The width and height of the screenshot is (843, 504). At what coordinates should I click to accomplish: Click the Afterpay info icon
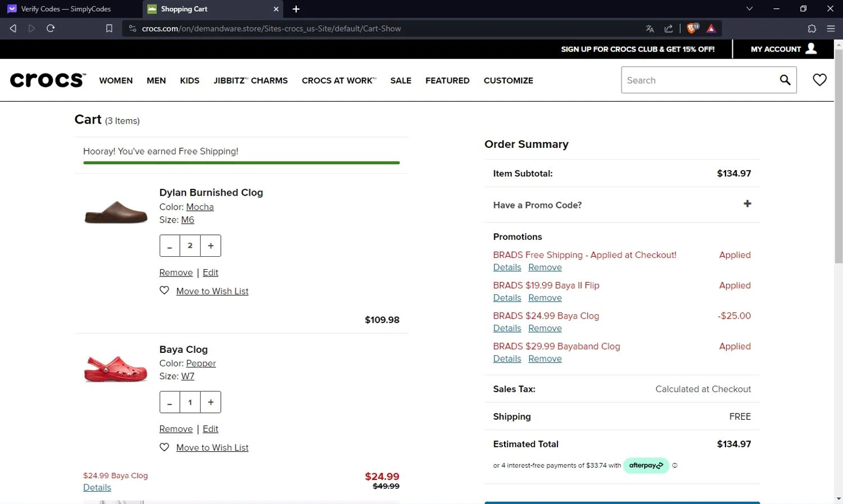[675, 465]
